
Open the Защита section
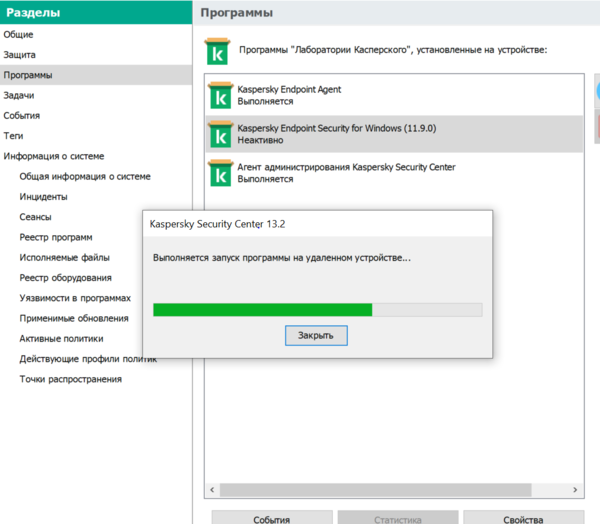point(20,55)
